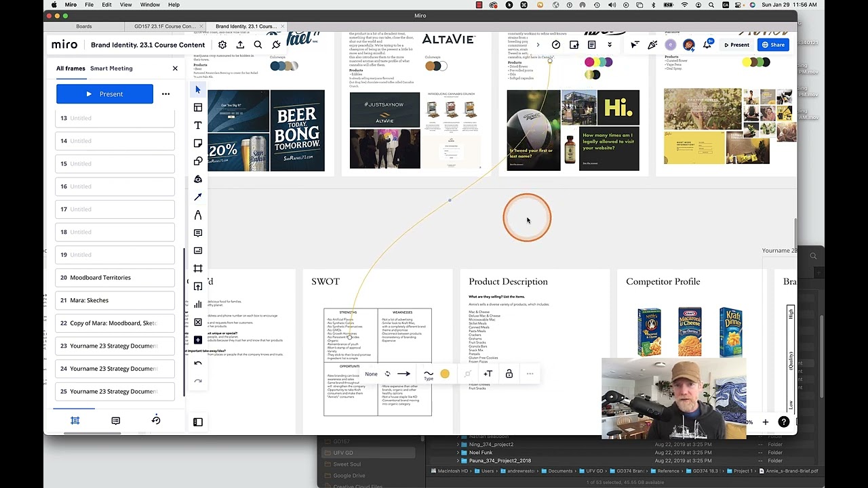This screenshot has height=488, width=868.
Task: Click Share button
Action: [x=773, y=45]
